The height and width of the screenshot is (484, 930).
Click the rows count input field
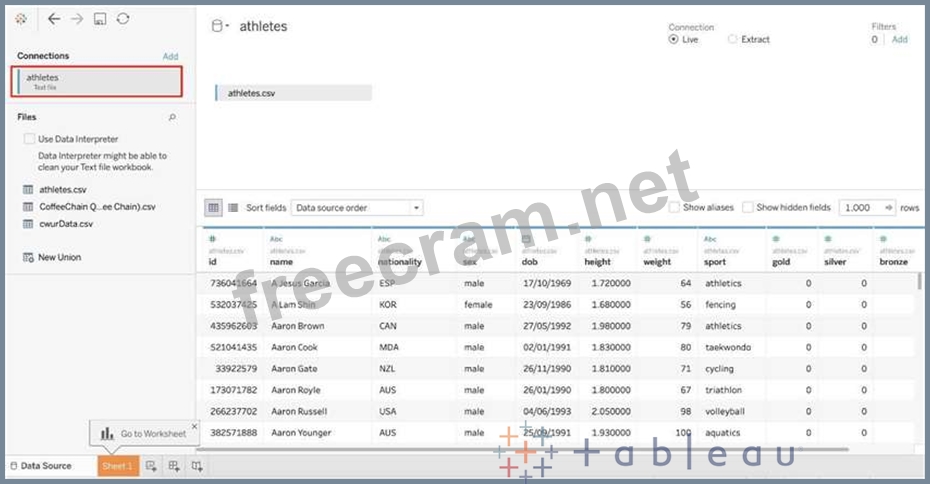tap(857, 207)
